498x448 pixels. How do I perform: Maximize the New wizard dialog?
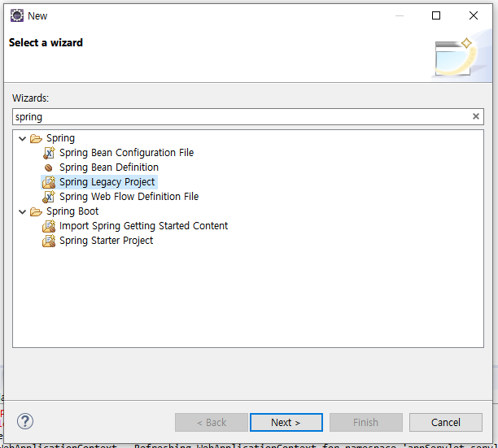pyautogui.click(x=436, y=15)
